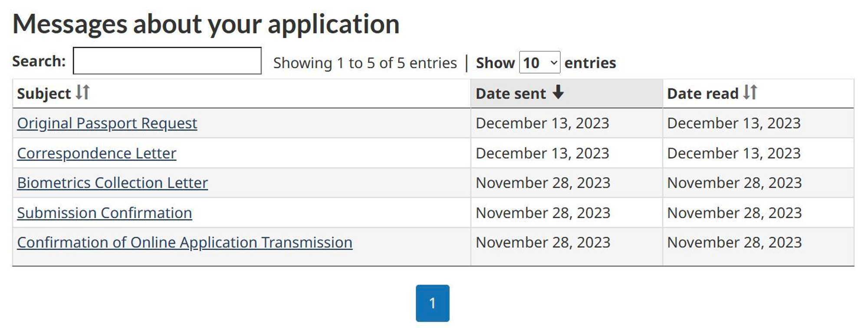Click the Date sent descending arrow icon
868x328 pixels.
558,92
